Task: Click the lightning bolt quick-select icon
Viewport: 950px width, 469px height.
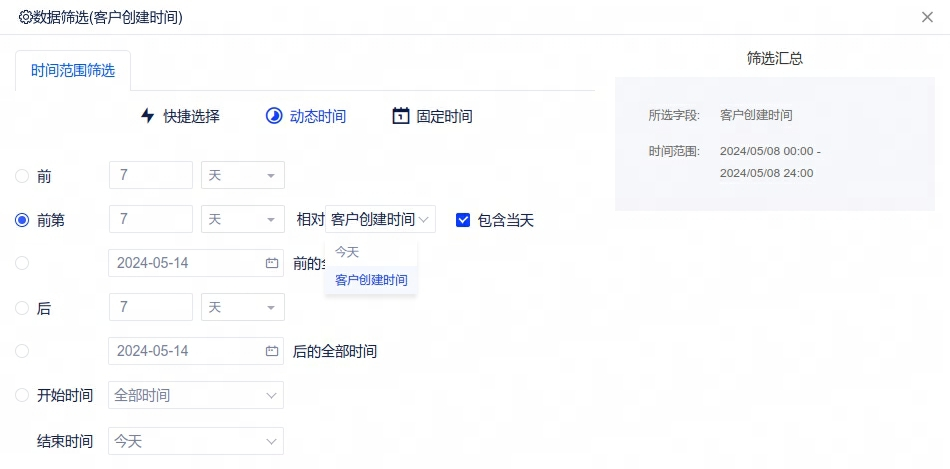Action: 148,116
